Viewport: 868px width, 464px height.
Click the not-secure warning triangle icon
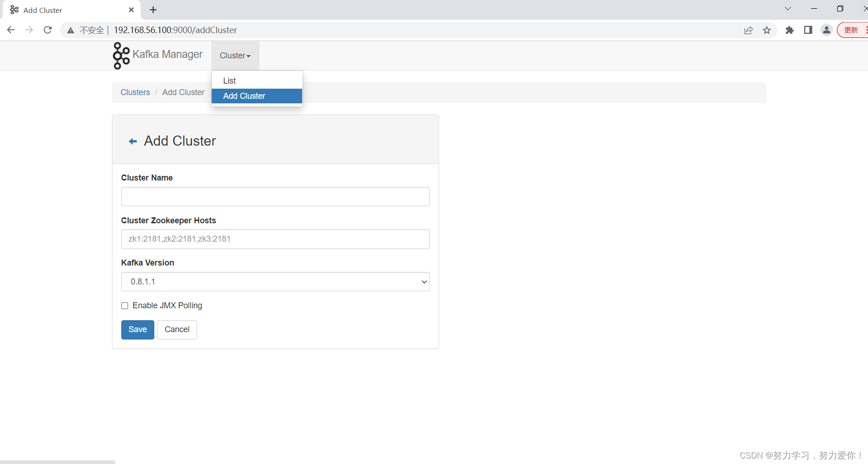click(70, 30)
